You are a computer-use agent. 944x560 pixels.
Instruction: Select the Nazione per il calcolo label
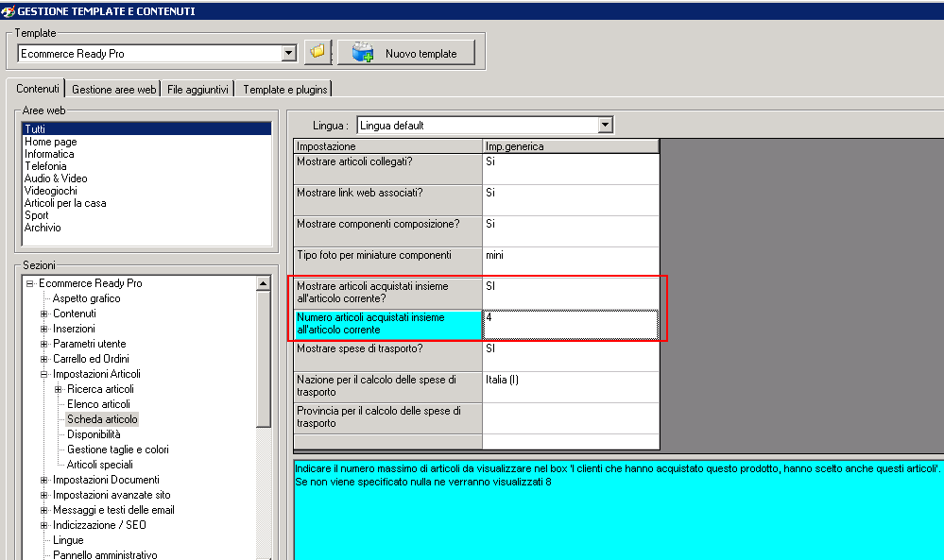(387, 387)
